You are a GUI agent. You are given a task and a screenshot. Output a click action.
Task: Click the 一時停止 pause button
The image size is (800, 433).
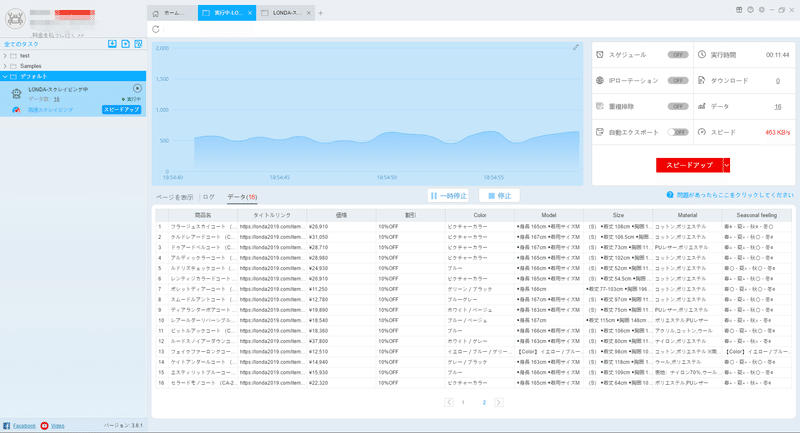coord(448,195)
